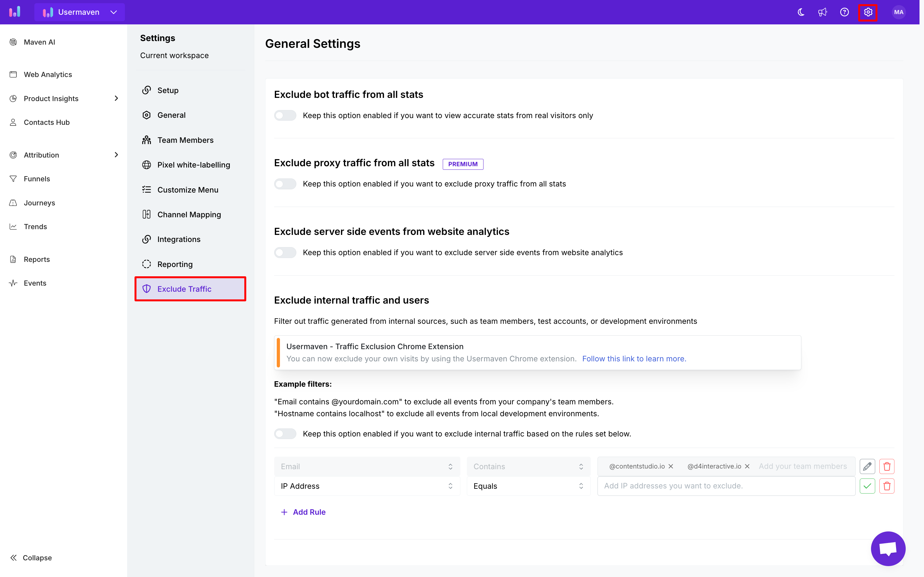Open the Contacts Hub section
924x577 pixels.
[47, 122]
